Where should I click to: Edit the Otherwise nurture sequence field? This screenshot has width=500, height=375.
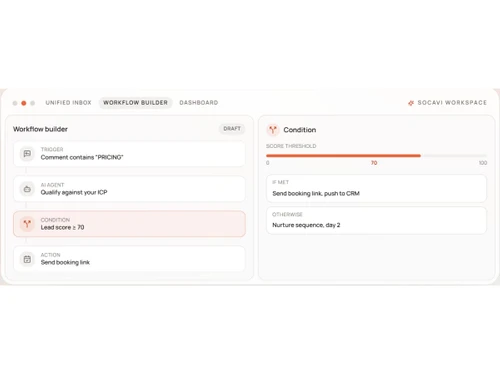click(x=376, y=221)
